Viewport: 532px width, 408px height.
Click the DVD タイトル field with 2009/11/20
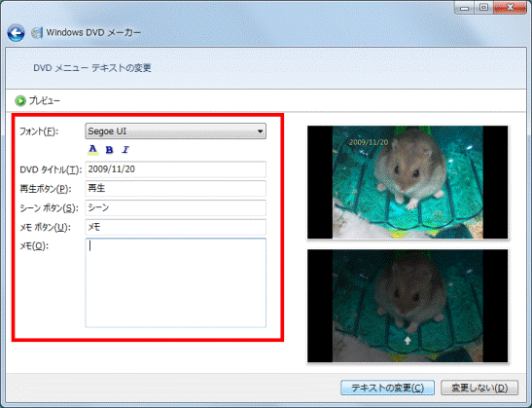[175, 169]
